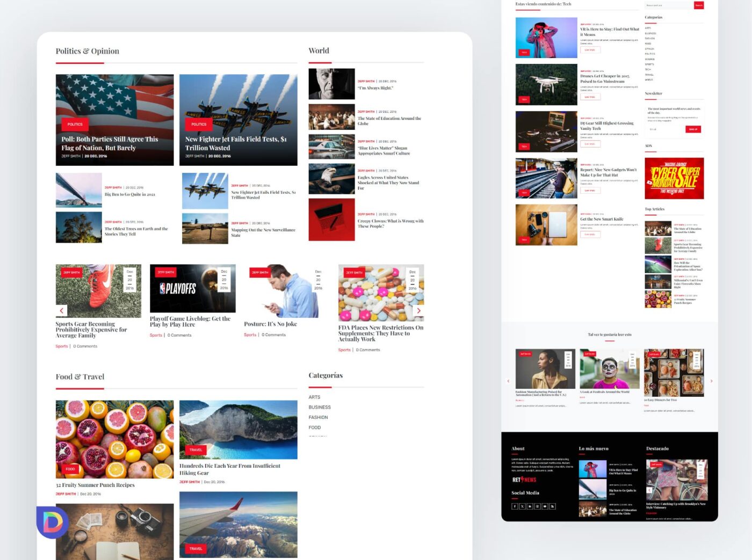
Task: Open 'Creepy Clowns: What is Wrong' article
Action: tap(391, 223)
